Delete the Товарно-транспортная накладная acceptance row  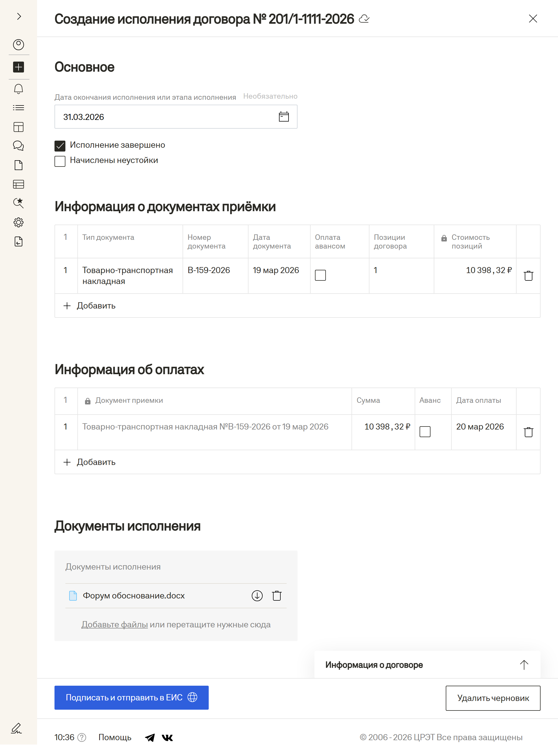click(x=528, y=276)
